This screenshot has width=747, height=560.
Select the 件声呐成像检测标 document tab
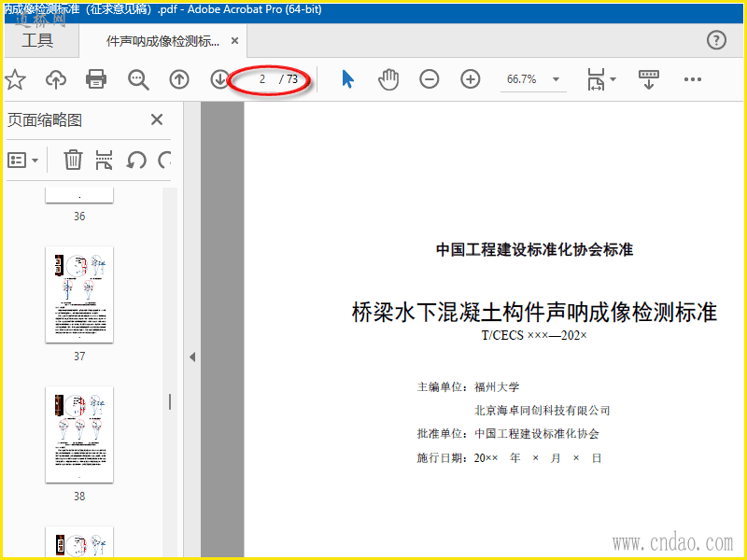[x=162, y=41]
